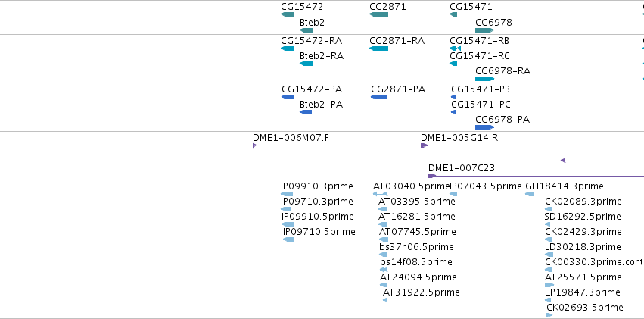Click the DME1-007C23 label text
644x319 pixels.
[462, 167]
